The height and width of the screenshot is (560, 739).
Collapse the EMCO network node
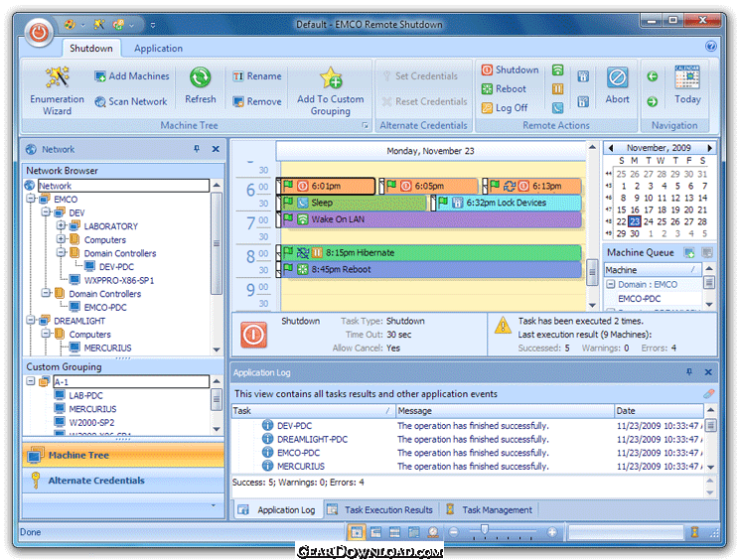[x=31, y=199]
